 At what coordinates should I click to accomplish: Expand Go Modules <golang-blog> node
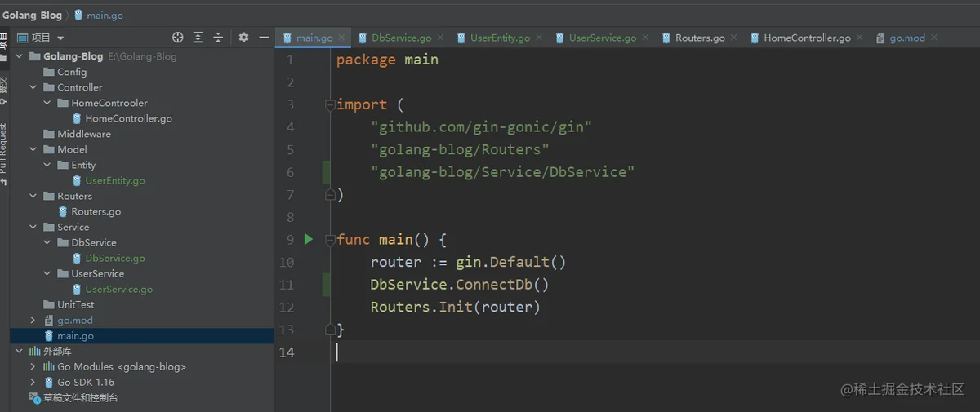coord(33,366)
